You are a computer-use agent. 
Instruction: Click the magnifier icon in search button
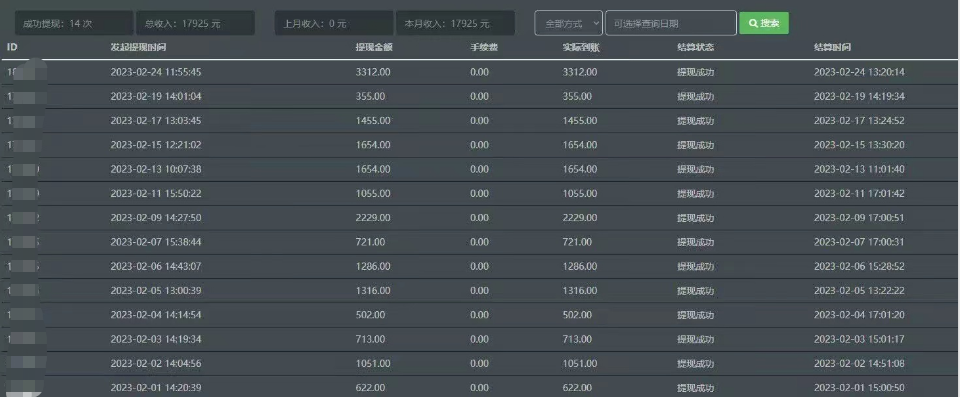[x=753, y=23]
